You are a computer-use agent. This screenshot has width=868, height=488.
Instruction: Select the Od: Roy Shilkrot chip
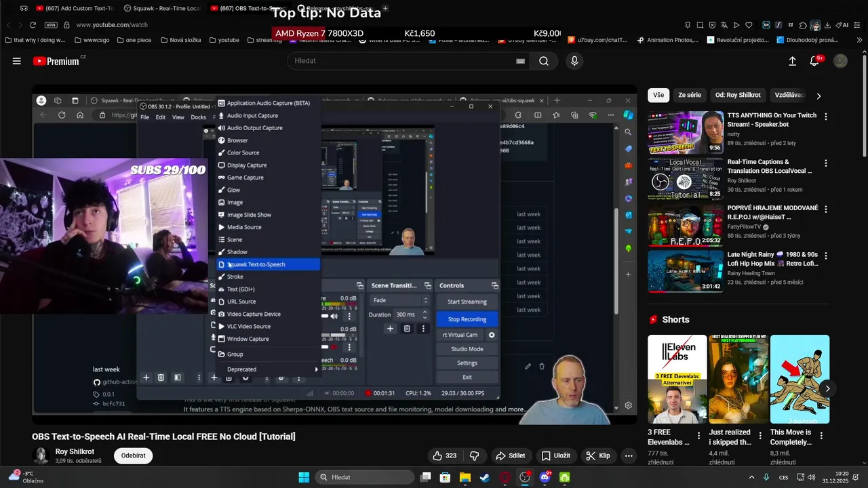point(738,96)
